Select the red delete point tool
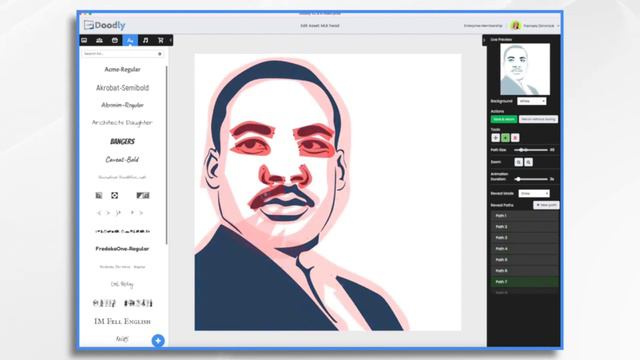The width and height of the screenshot is (640, 360). pyautogui.click(x=515, y=138)
